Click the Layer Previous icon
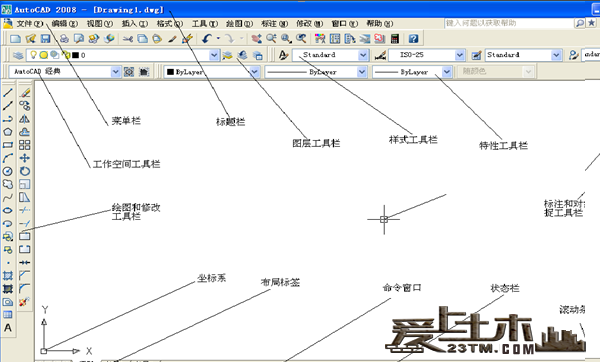Image resolution: width=600 pixels, height=362 pixels. [242, 55]
